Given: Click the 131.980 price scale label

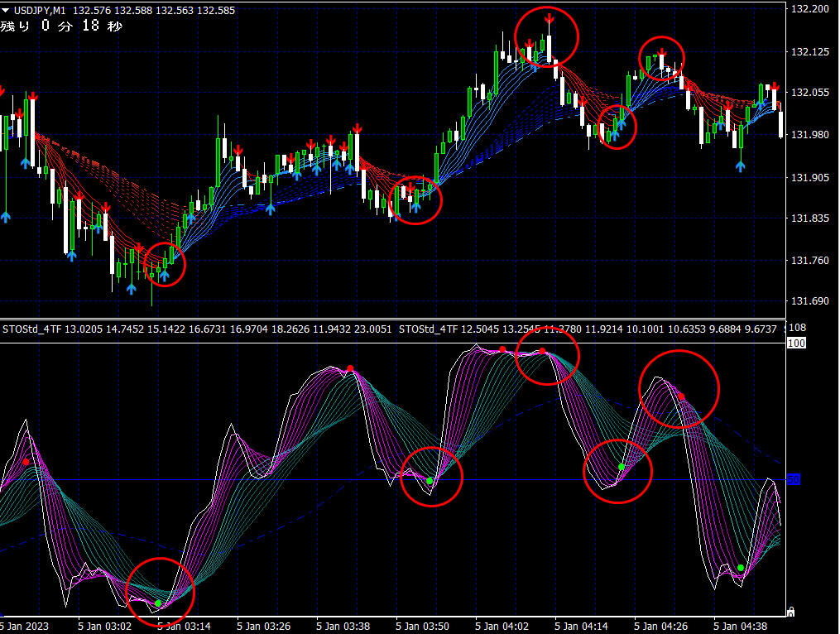Looking at the screenshot, I should coord(810,135).
